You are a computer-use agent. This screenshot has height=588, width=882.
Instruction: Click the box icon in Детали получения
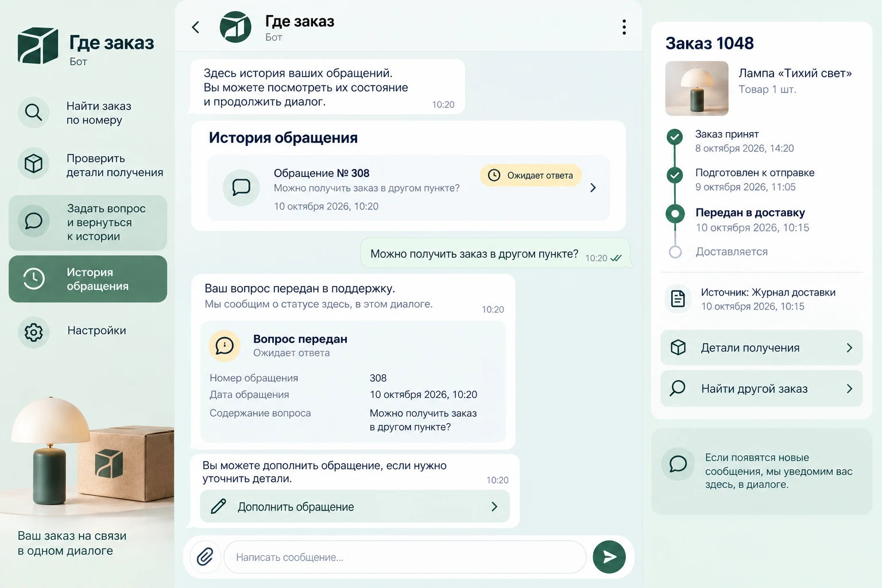pyautogui.click(x=678, y=347)
